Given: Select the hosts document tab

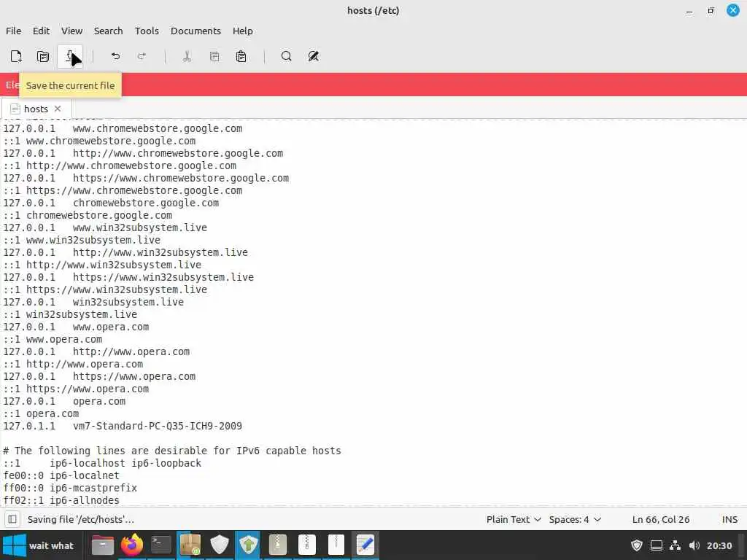Looking at the screenshot, I should 36,109.
